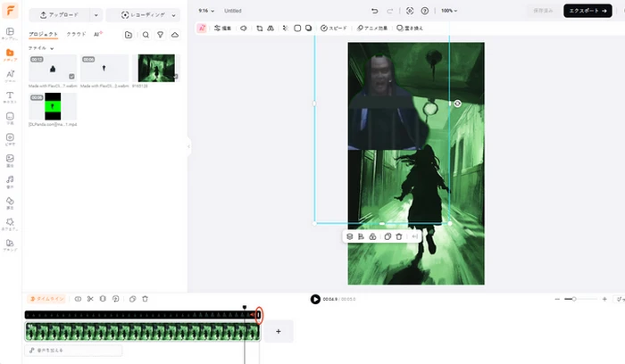The image size is (625, 364).
Task: Open the shadow/opacity tool in edit toolbar
Action: click(x=309, y=28)
